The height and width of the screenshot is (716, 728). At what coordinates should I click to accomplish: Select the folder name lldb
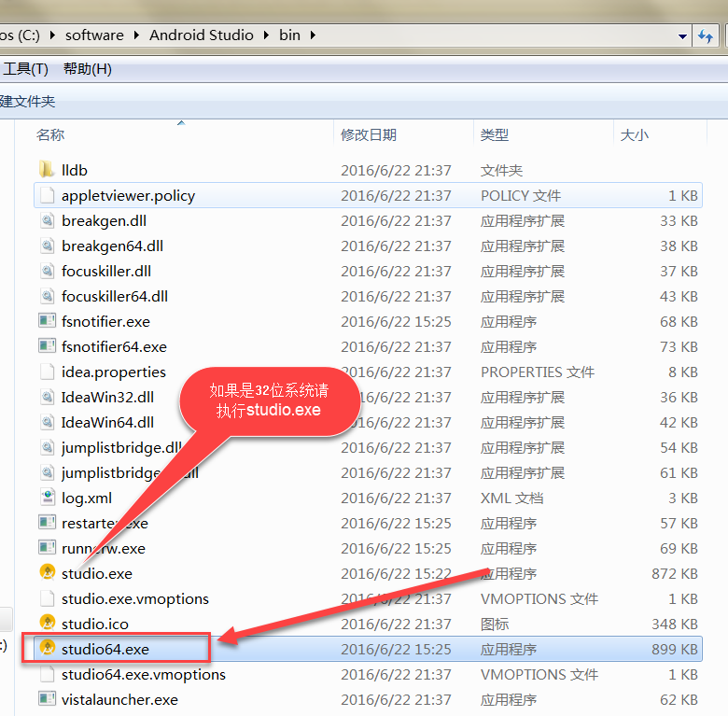pyautogui.click(x=75, y=171)
